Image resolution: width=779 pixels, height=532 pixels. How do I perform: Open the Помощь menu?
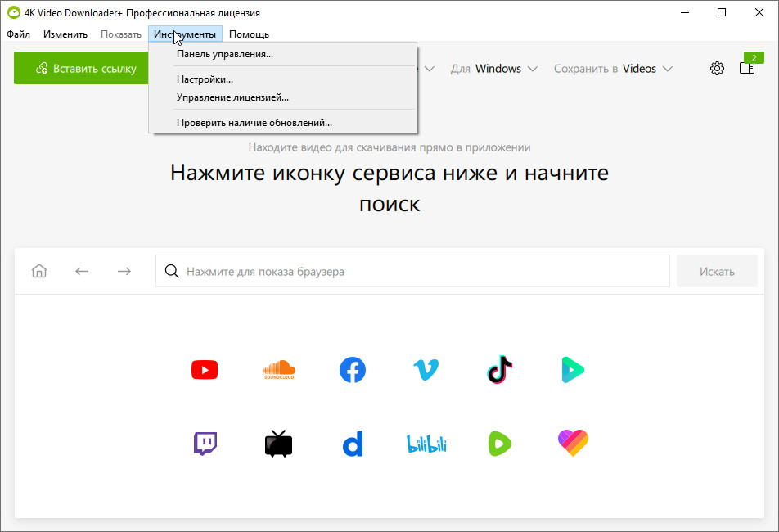(x=249, y=34)
